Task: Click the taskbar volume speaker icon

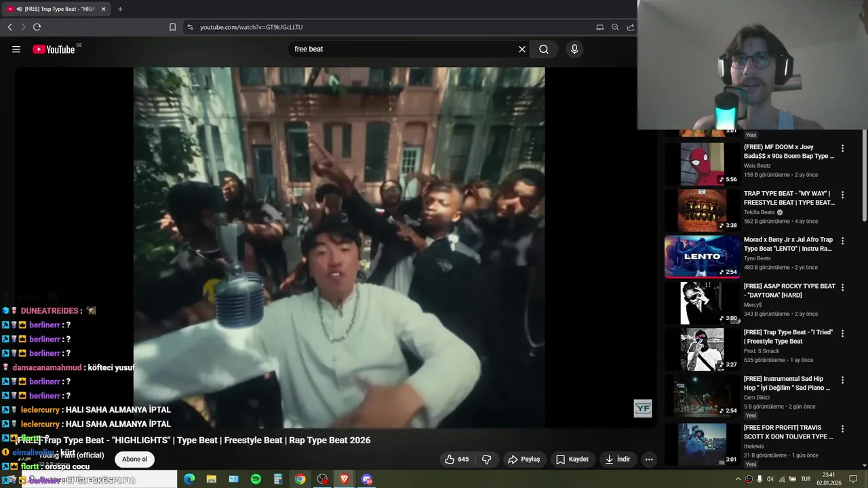Action: coord(770,479)
